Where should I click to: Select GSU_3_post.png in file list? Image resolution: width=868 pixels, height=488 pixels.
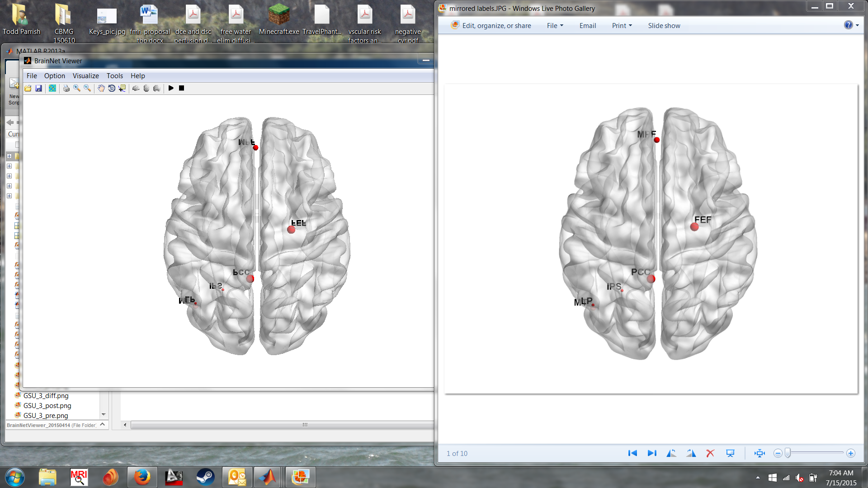(x=47, y=406)
